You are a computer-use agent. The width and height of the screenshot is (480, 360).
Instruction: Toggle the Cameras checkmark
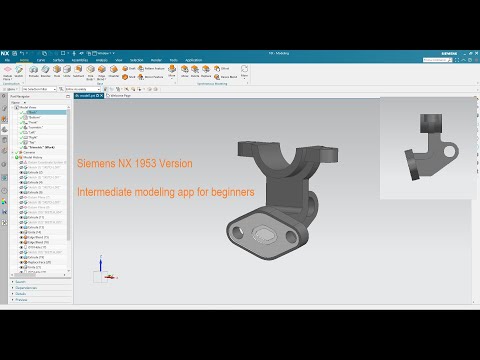click(17, 152)
